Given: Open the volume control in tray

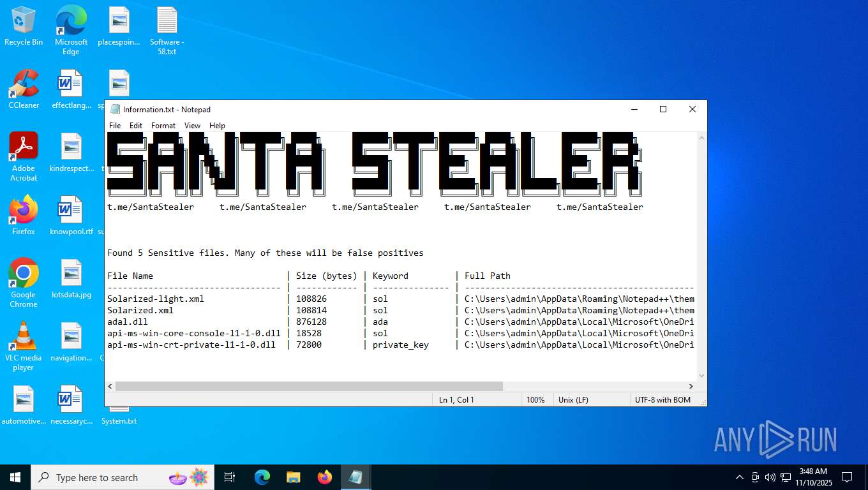Looking at the screenshot, I should (x=770, y=477).
